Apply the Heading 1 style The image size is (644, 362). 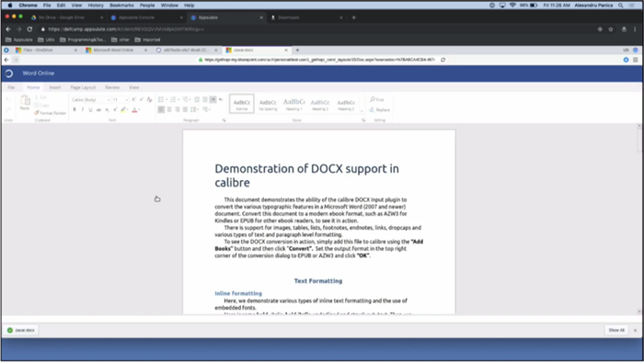coord(294,104)
